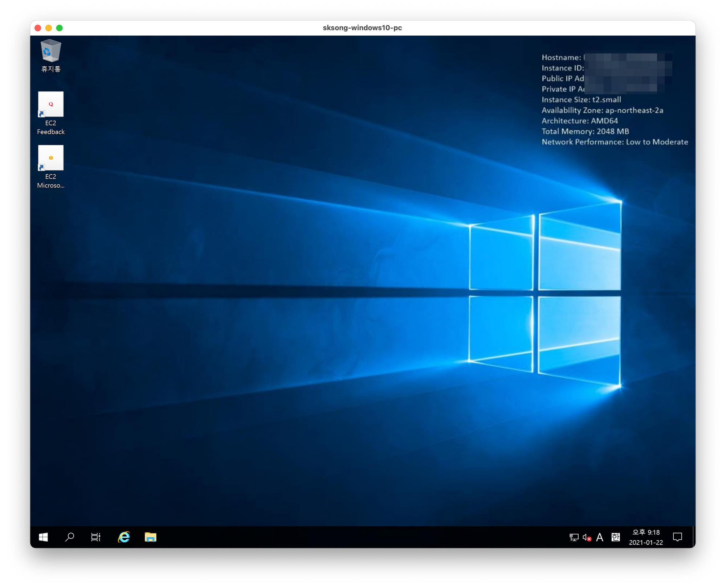Open the network status tray icon

[x=574, y=538]
